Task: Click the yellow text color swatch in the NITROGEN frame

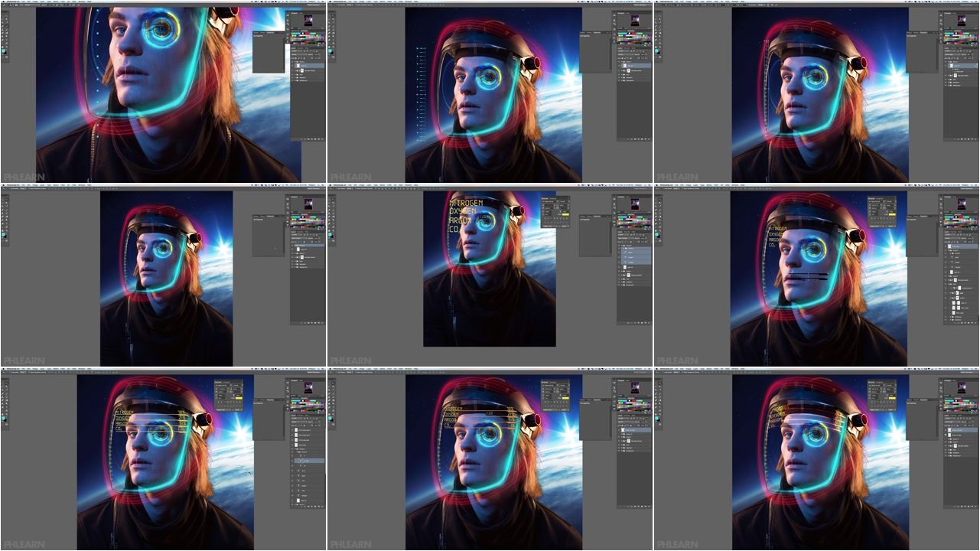Action: [x=565, y=215]
